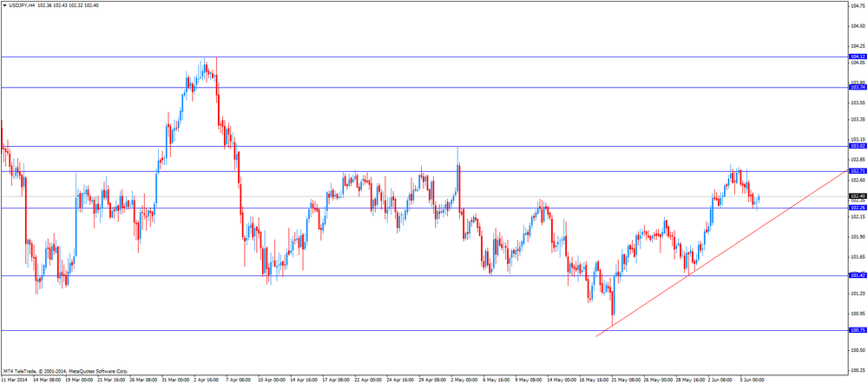The width and height of the screenshot is (868, 384).
Task: Click the 2 May 00:00 time label
Action: click(x=464, y=381)
